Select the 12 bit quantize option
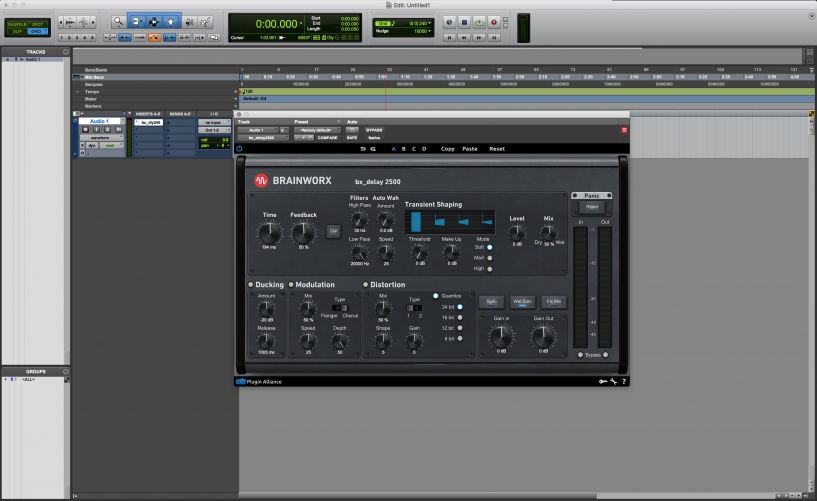Screen dimensions: 817x501 pyautogui.click(x=460, y=328)
